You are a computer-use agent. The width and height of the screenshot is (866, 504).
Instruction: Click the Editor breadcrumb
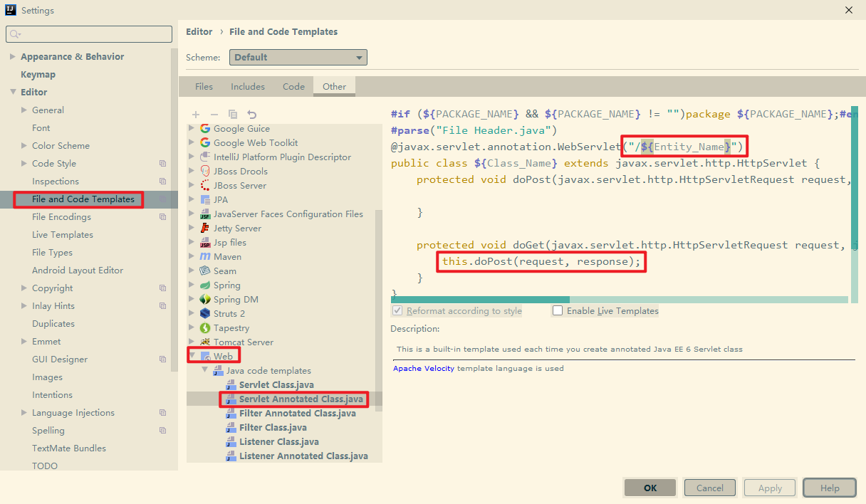(x=199, y=32)
